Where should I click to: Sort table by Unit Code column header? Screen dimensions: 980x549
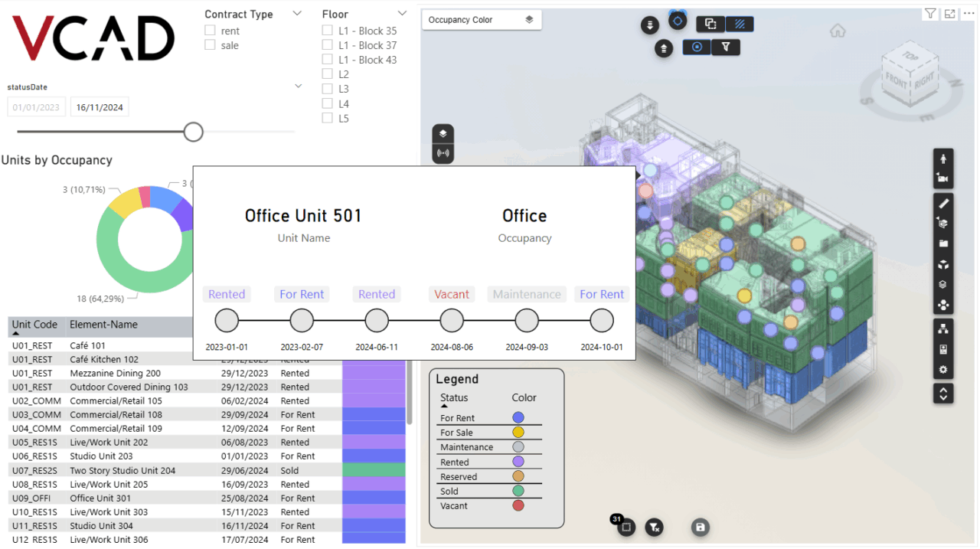click(x=34, y=325)
